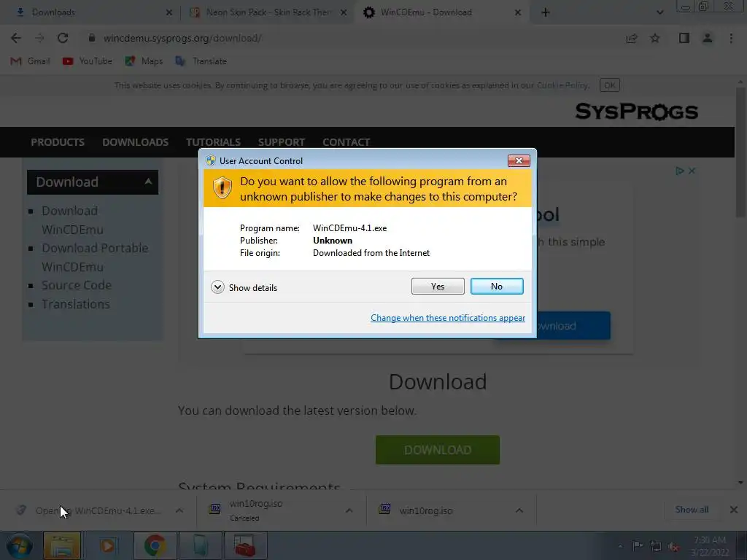Click Show all downloads
The height and width of the screenshot is (560, 747).
coord(692,510)
